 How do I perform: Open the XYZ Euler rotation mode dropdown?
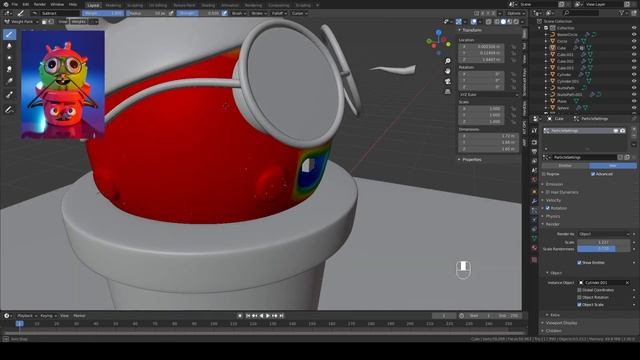coord(489,94)
